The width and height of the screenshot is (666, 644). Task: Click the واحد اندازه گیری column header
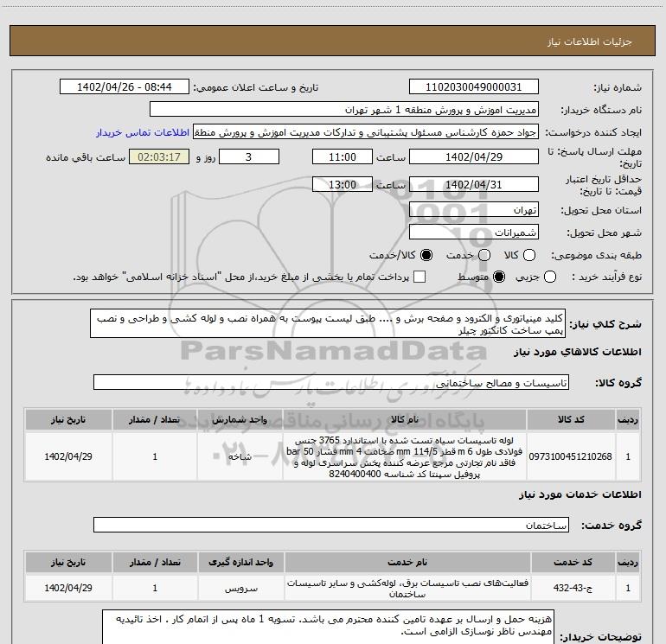click(240, 562)
